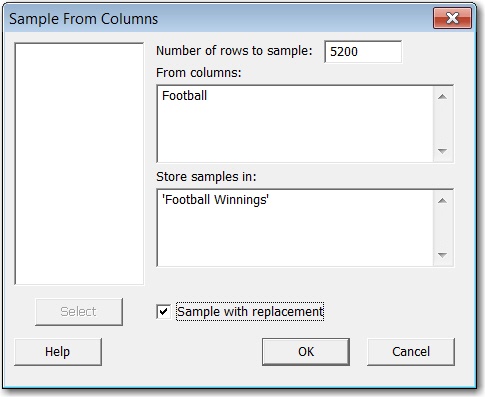Select the 'Football Winnings' storage entry
The image size is (485, 397).
215,200
